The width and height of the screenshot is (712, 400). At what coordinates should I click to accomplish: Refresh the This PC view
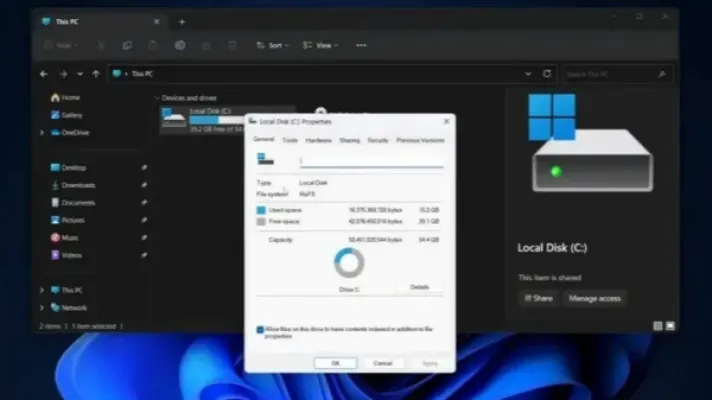coord(547,74)
